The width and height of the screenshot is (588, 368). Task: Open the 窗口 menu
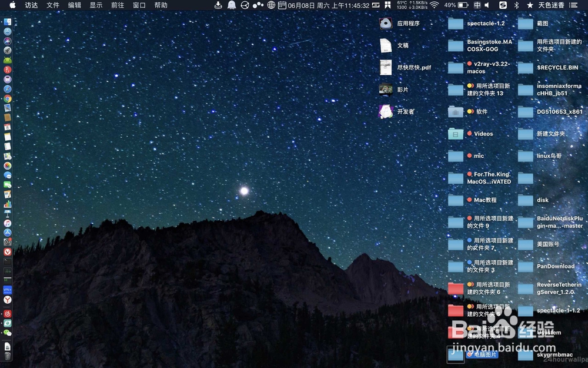coord(139,5)
